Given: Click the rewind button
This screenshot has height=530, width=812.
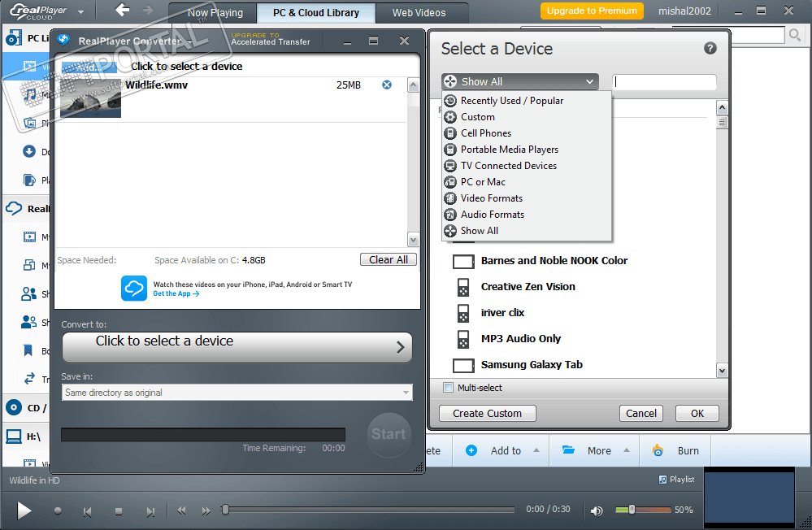Looking at the screenshot, I should [181, 510].
